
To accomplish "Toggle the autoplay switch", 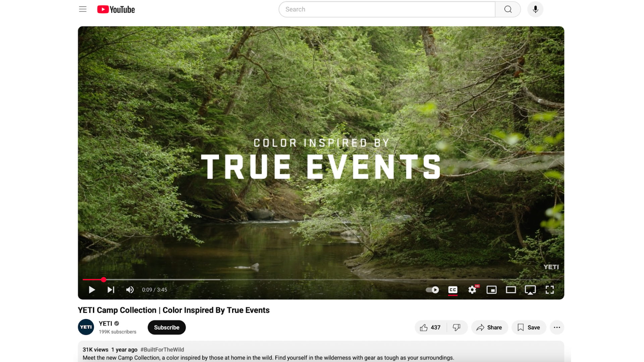I will tap(432, 290).
